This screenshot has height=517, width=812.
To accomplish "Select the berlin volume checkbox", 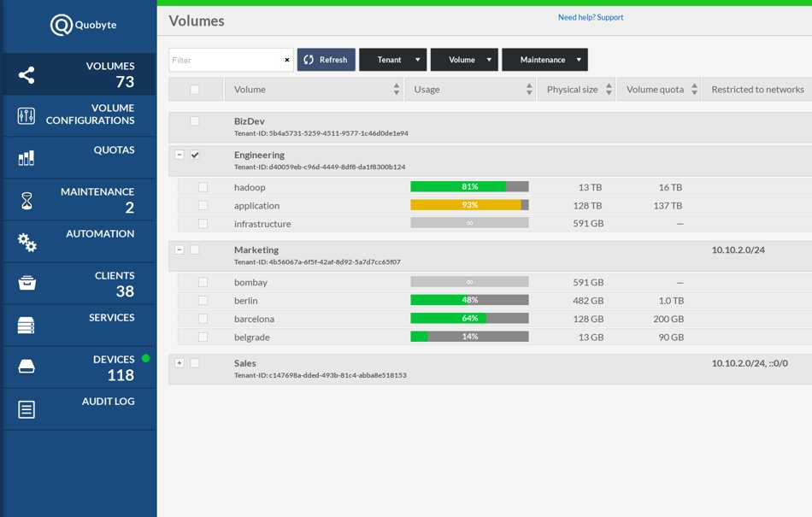I will pyautogui.click(x=202, y=300).
